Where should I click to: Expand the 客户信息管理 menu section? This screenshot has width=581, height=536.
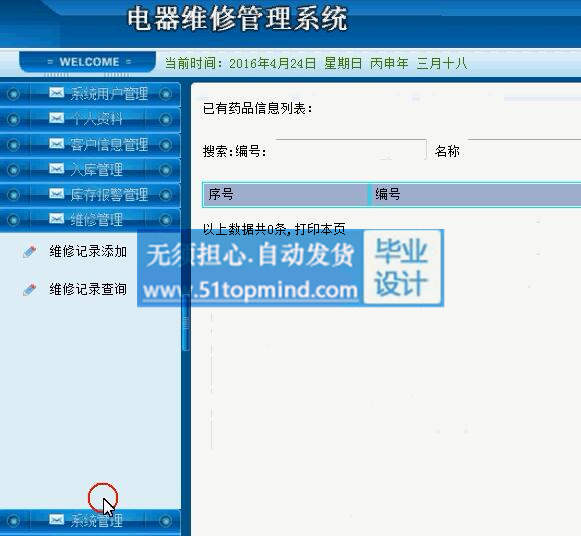pos(90,144)
